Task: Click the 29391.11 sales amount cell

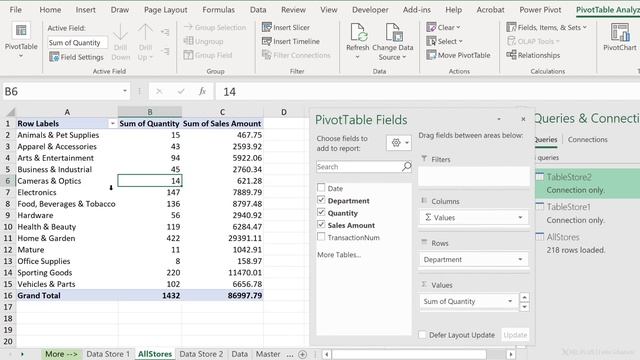Action: pyautogui.click(x=222, y=238)
